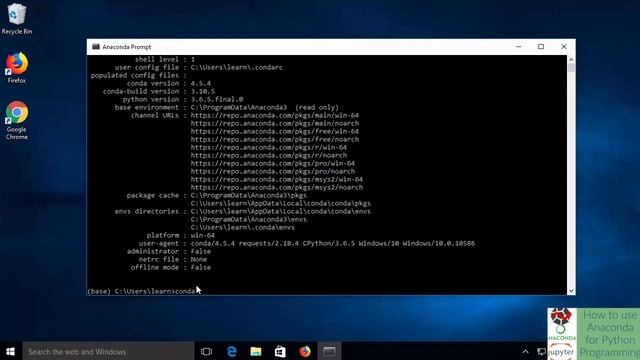This screenshot has width=640, height=360.
Task: Click the Anaconda Prompt title bar icon
Action: (96, 47)
